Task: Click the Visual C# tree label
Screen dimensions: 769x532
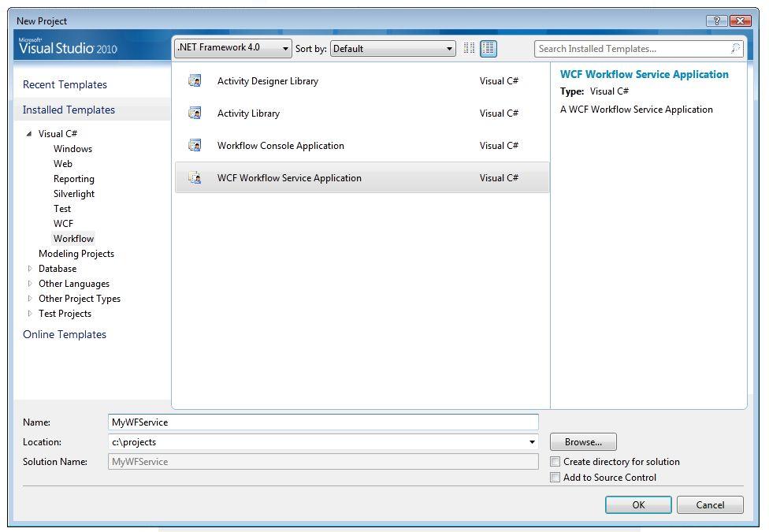Action: pos(58,133)
